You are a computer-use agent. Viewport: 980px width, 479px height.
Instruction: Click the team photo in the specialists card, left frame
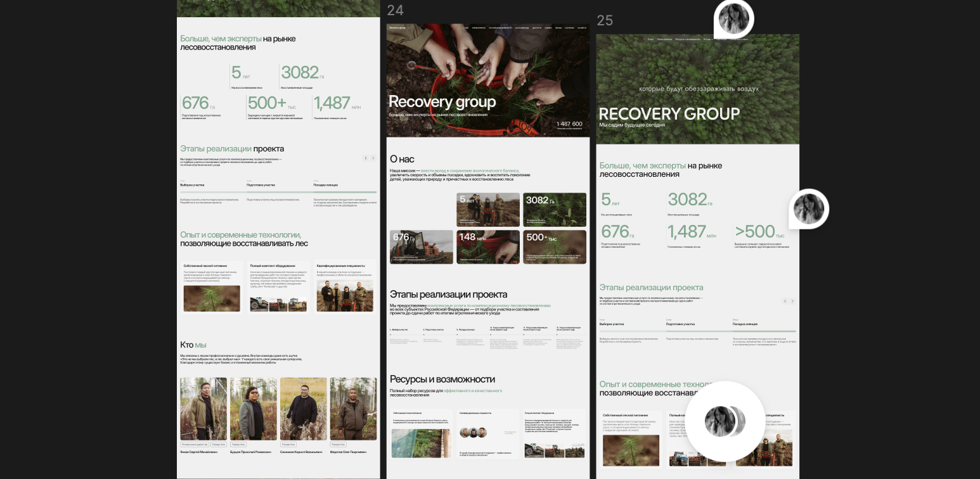345,297
